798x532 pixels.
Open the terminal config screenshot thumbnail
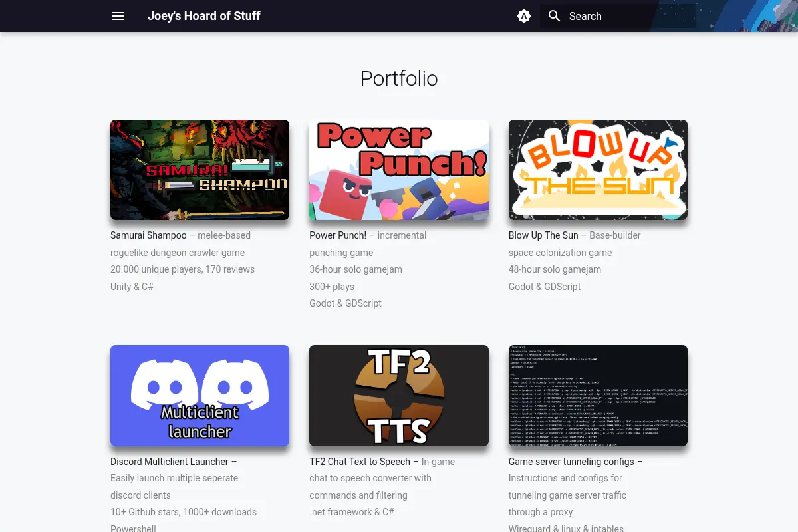click(598, 396)
